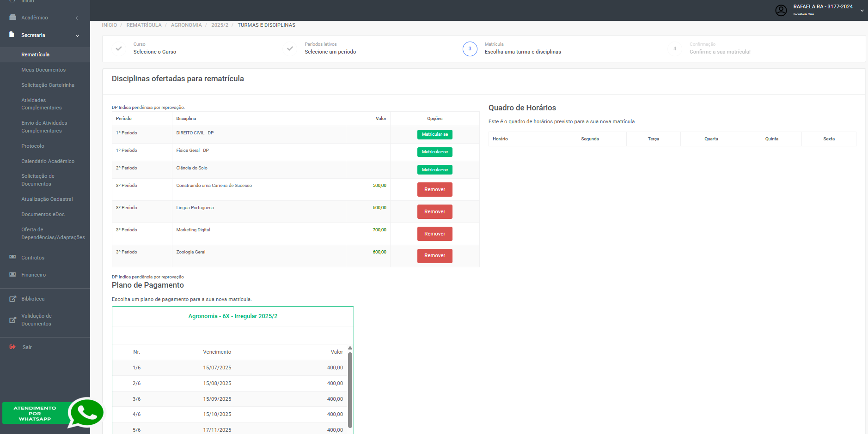Click the Biblioteca external link icon
Image resolution: width=868 pixels, height=434 pixels.
click(x=12, y=299)
